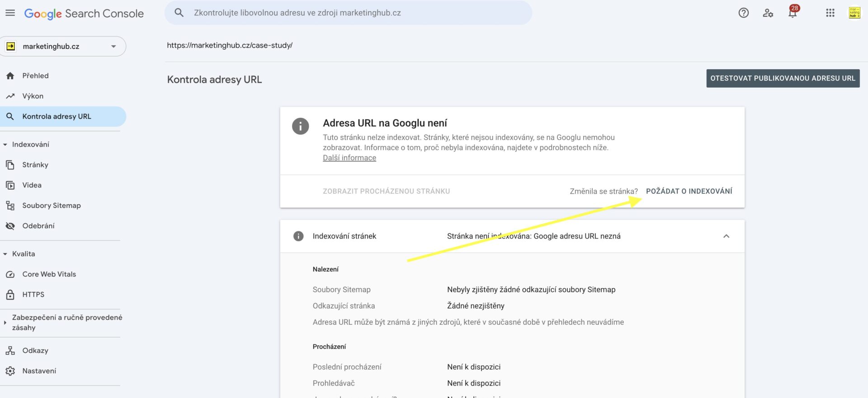Screen dimensions: 868x398
Task: Open the Další informace link
Action: coord(349,158)
